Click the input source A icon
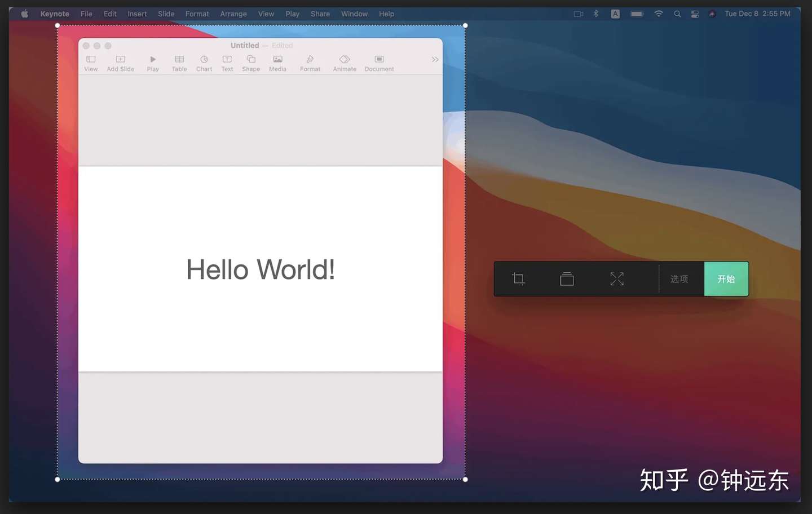 tap(615, 14)
